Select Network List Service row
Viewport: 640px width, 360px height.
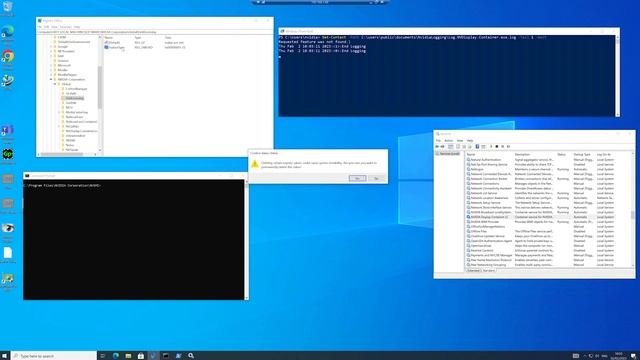coord(540,193)
